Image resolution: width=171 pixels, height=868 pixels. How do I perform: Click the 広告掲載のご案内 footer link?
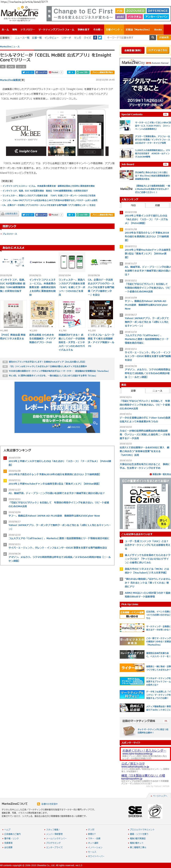(x=12, y=834)
